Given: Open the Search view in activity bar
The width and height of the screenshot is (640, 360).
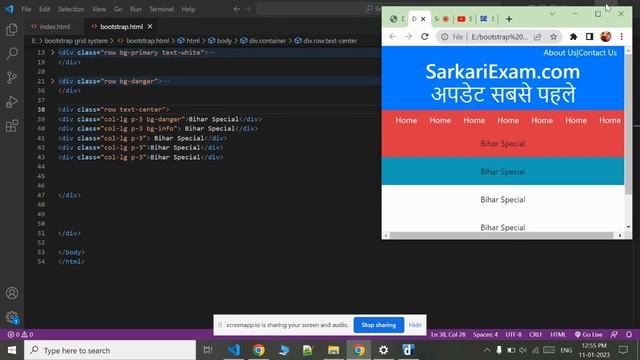Looking at the screenshot, I should (x=12, y=53).
